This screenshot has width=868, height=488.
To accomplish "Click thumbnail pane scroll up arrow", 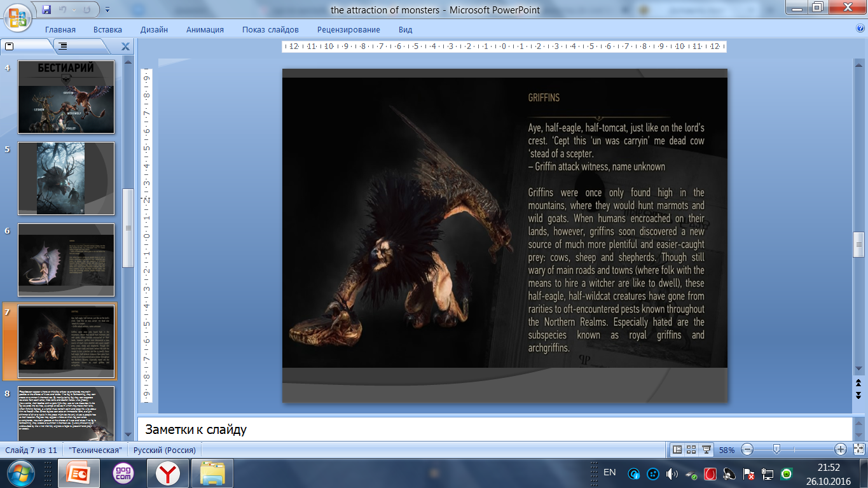I will (x=128, y=62).
